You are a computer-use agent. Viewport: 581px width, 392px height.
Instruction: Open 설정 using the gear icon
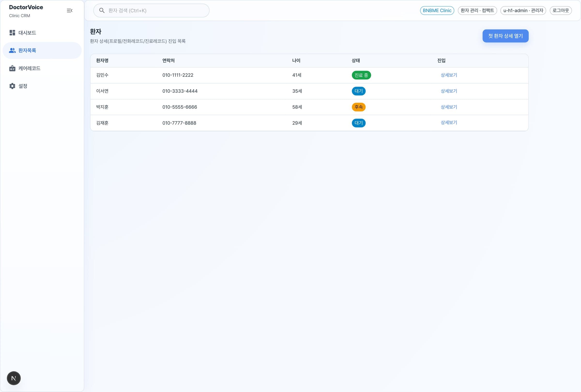click(x=12, y=86)
